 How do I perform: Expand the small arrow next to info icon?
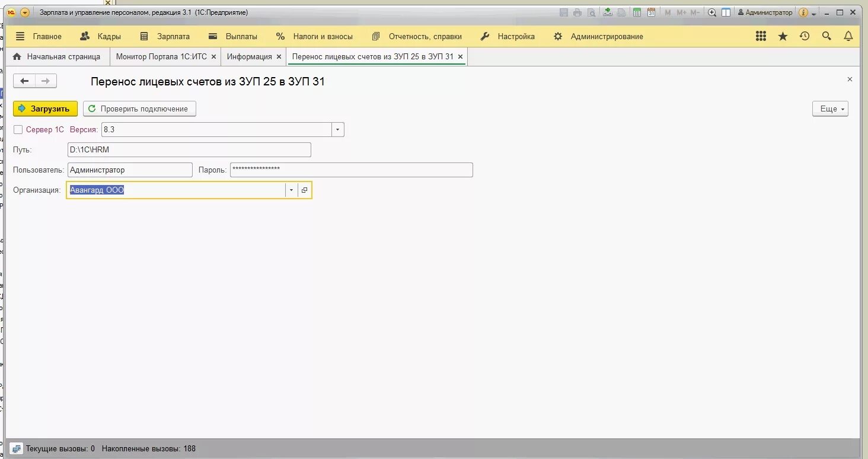pos(814,13)
